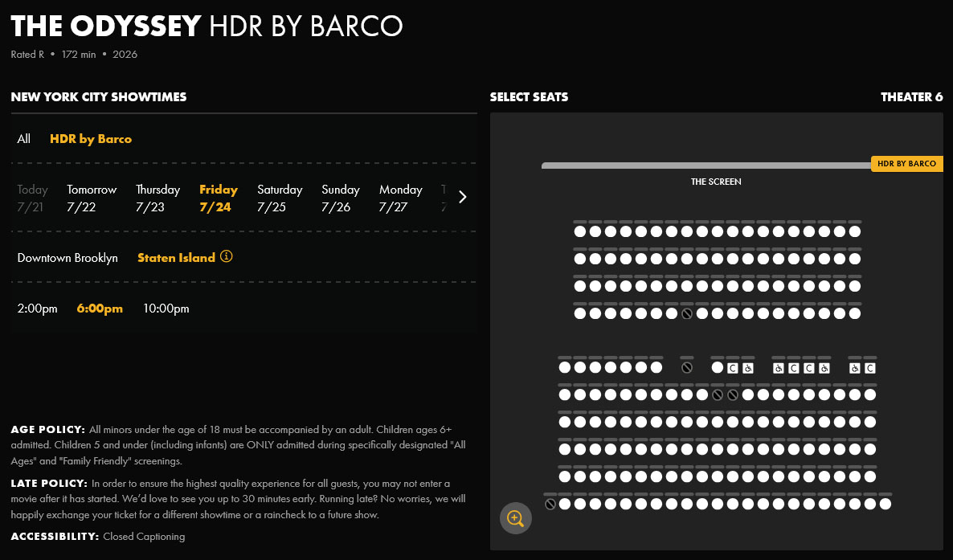Select the HDR by Barco format filter

coord(91,139)
